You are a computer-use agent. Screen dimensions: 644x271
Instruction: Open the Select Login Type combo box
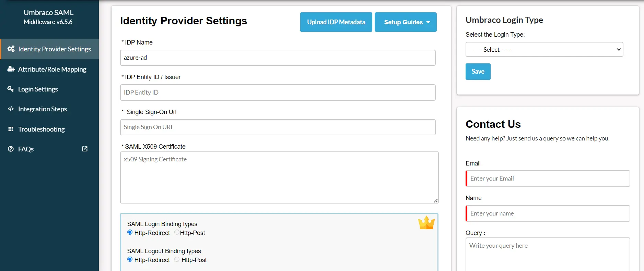pyautogui.click(x=544, y=49)
